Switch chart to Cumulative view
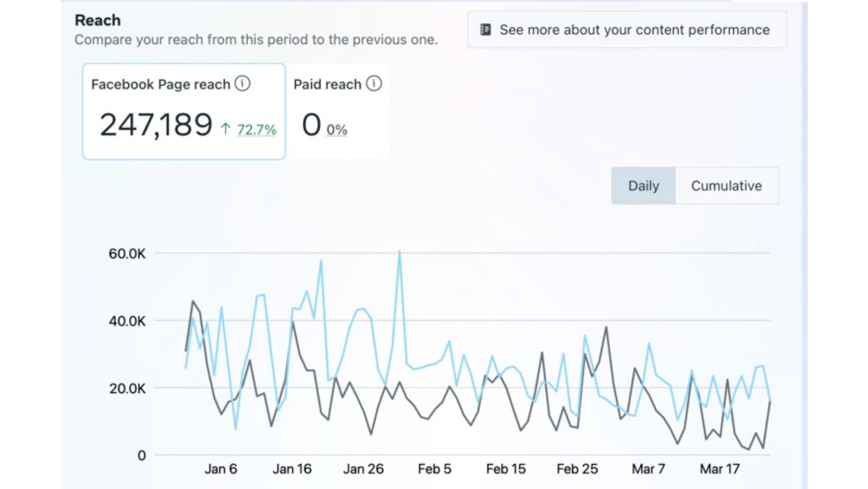 (726, 186)
